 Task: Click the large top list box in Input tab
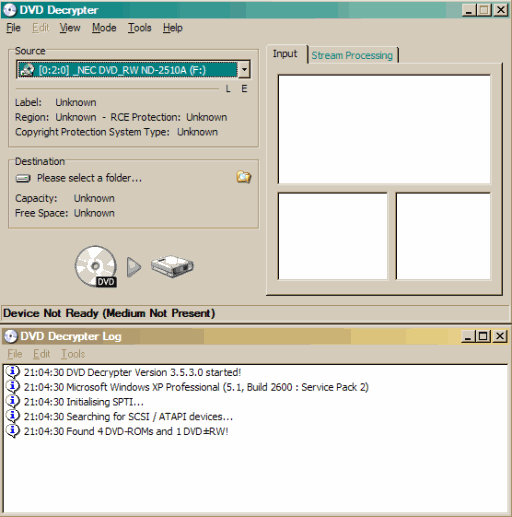[384, 129]
